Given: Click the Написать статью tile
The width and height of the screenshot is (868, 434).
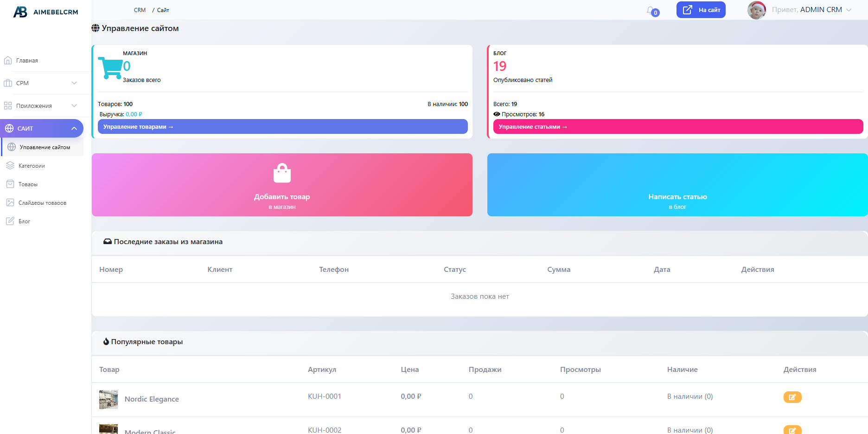Looking at the screenshot, I should [677, 185].
